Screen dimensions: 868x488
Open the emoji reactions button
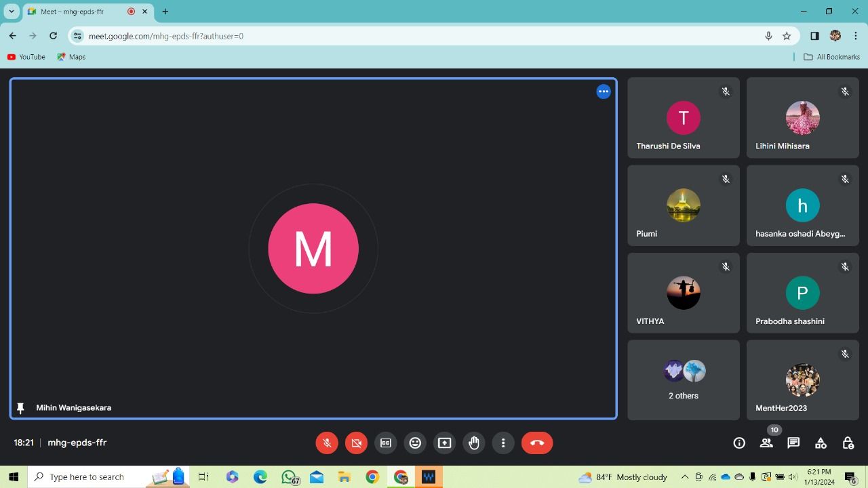pyautogui.click(x=415, y=443)
